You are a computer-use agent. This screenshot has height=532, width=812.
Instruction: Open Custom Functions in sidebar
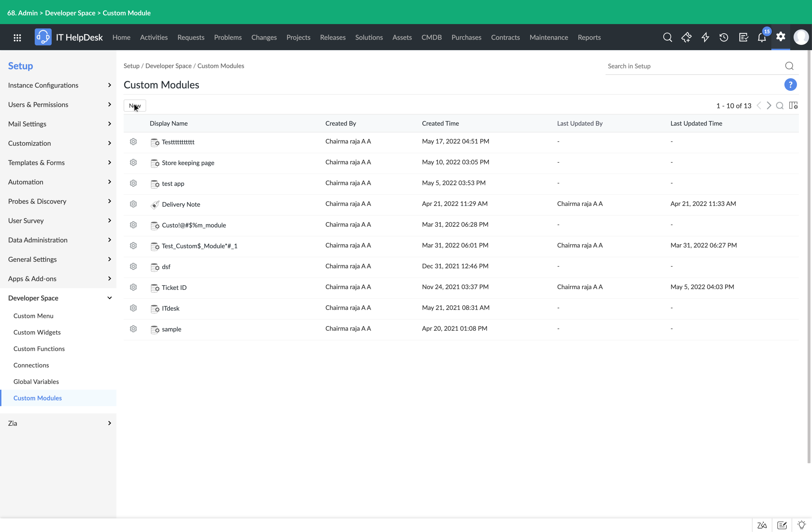[39, 349]
